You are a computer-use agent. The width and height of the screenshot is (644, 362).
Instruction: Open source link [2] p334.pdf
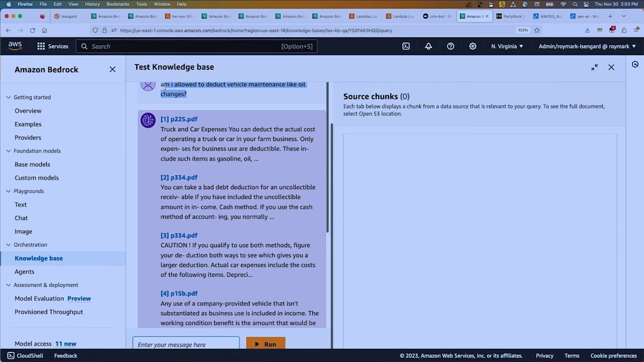pos(179,177)
